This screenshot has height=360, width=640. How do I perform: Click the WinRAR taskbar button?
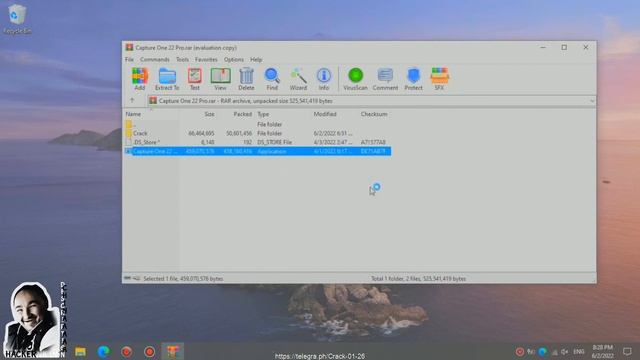[172, 351]
